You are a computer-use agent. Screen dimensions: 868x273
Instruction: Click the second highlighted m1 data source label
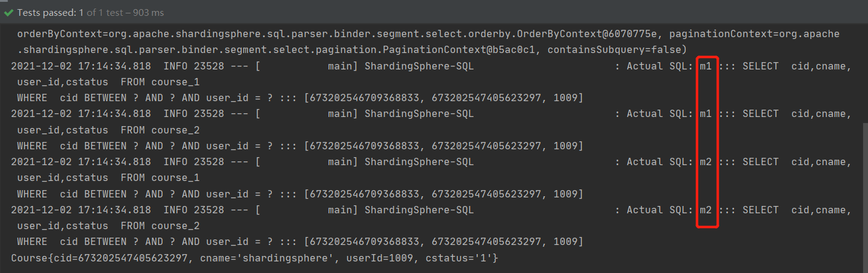coord(706,114)
